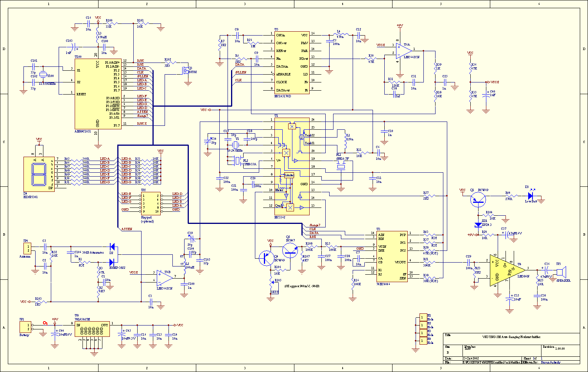This screenshot has width=588, height=372.
Task: Select the AT89C1051 microcontroller U100 symbol
Action: coord(98,94)
